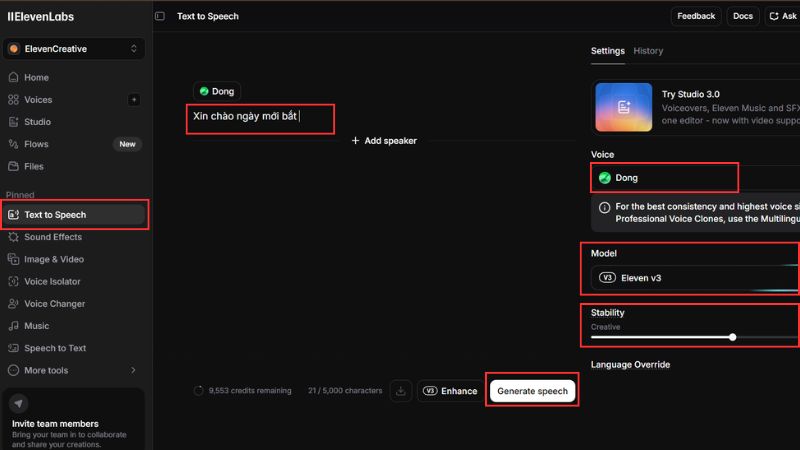Click the Try Studio 3.0 title
The height and width of the screenshot is (450, 800).
tap(691, 94)
